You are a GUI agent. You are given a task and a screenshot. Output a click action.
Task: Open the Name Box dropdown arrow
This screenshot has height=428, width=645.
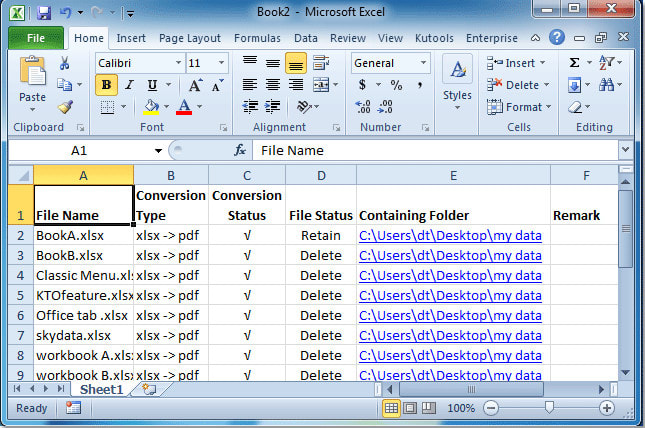158,151
